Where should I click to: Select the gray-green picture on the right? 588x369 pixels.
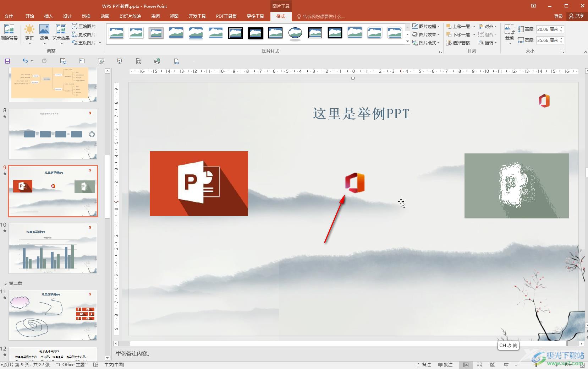tap(516, 186)
